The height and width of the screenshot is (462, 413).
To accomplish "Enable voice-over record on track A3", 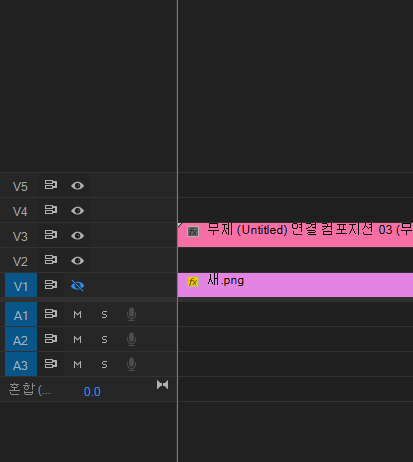I will pos(132,364).
